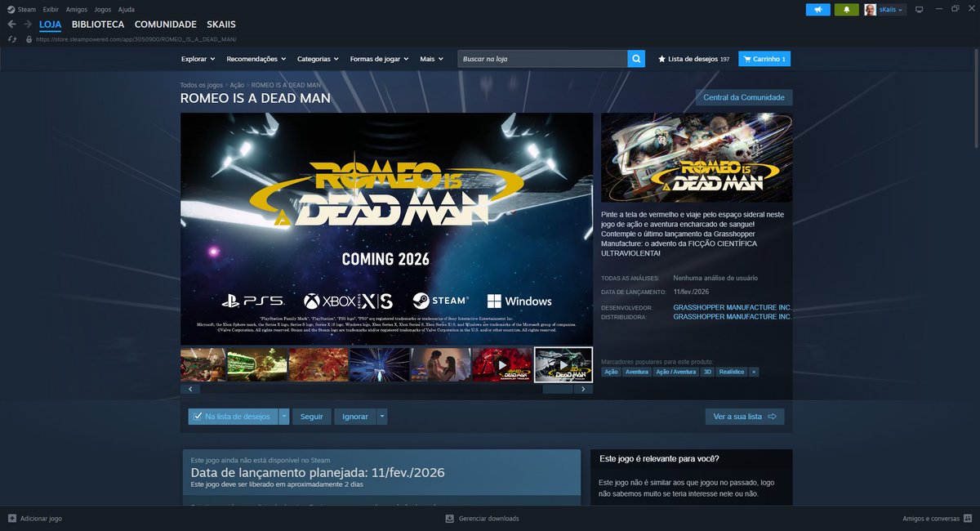Expand the Formas de jogar menu
The height and width of the screenshot is (531, 980).
[380, 59]
